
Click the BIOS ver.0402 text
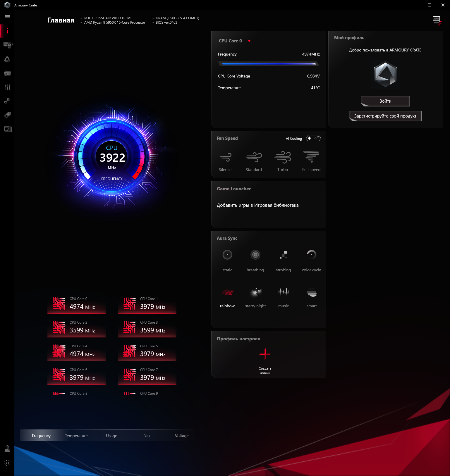(166, 23)
